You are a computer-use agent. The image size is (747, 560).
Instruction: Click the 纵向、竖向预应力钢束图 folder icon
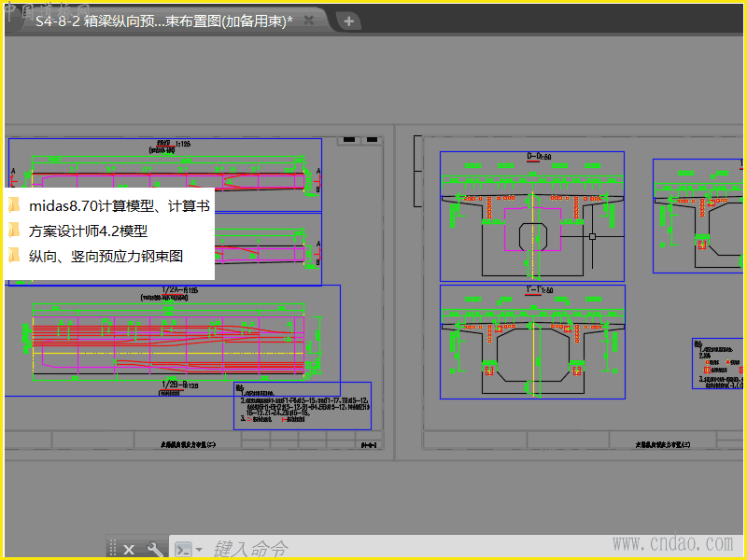point(14,256)
